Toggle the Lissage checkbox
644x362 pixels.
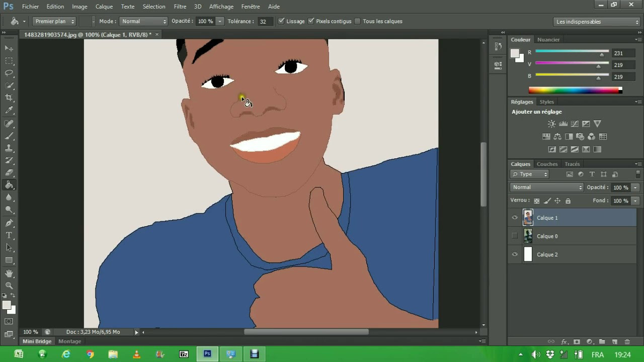click(281, 21)
